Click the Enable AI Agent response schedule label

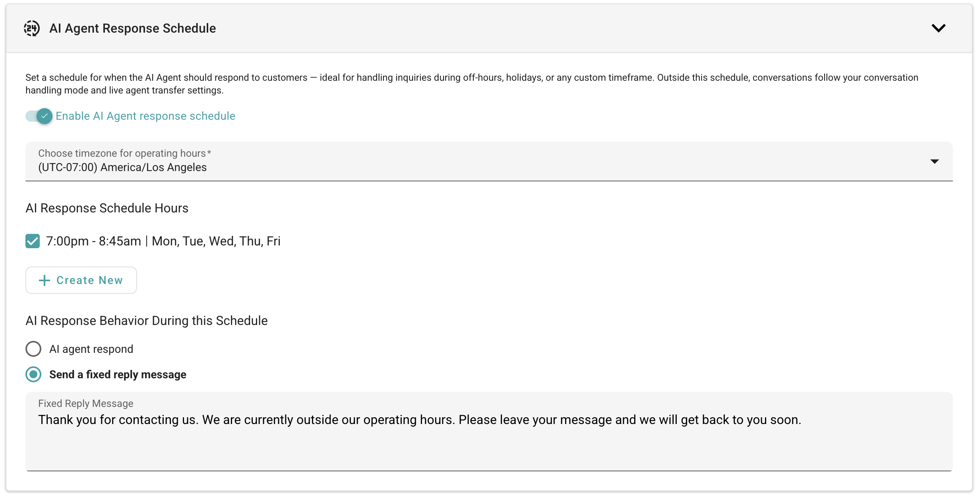(145, 116)
